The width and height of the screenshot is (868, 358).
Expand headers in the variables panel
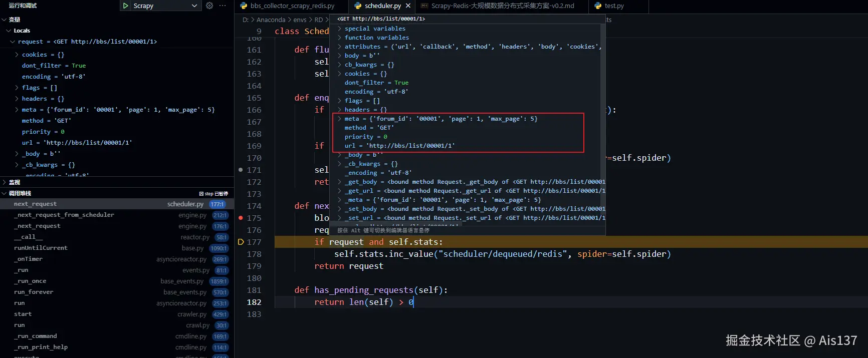pyautogui.click(x=17, y=99)
